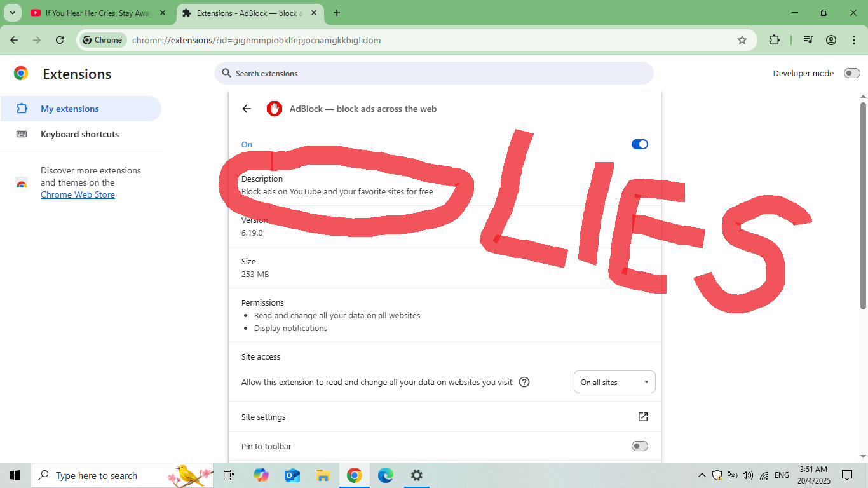The image size is (868, 488).
Task: Open File Explorer from the taskbar
Action: 323,475
